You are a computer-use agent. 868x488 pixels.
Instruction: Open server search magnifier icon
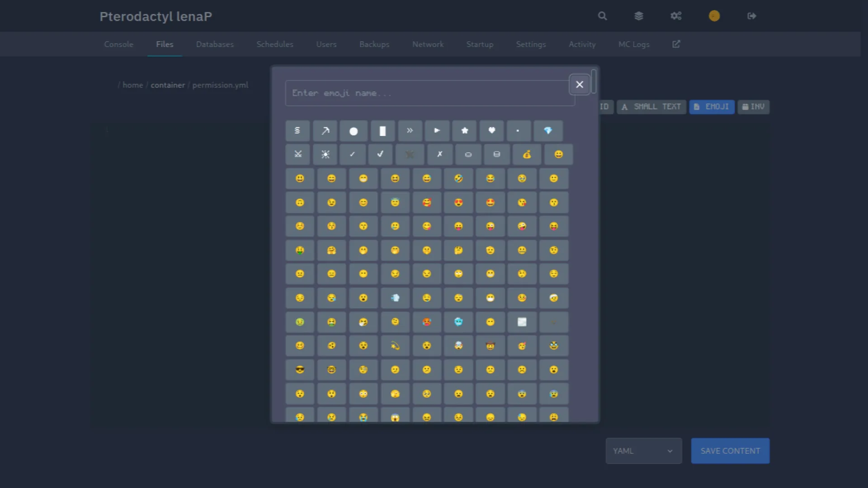coord(602,16)
